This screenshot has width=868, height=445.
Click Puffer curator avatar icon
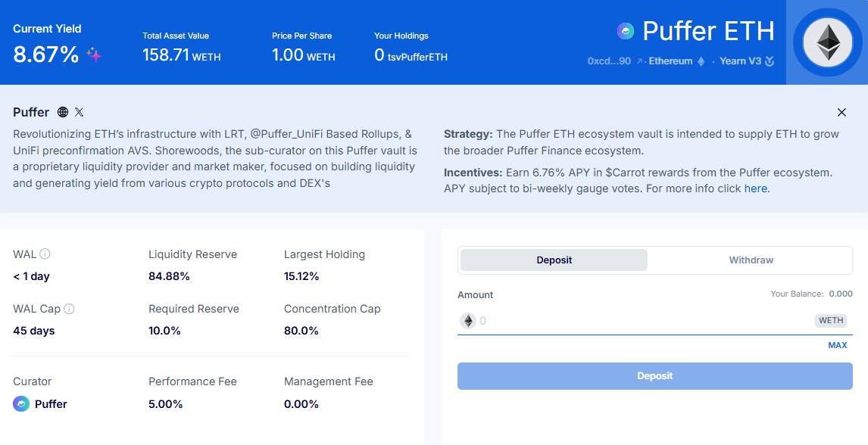coord(21,404)
